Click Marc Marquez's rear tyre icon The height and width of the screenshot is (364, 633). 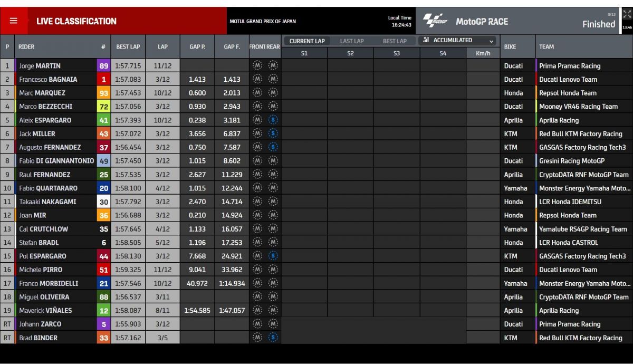click(273, 93)
